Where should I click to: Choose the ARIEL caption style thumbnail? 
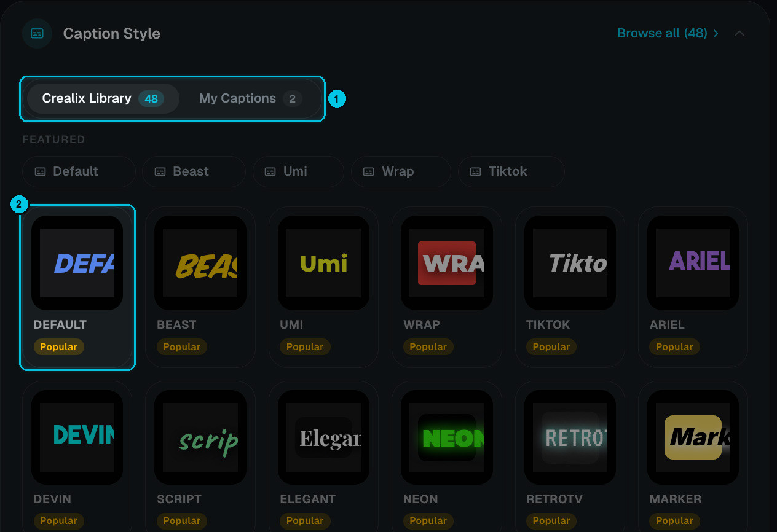click(693, 263)
